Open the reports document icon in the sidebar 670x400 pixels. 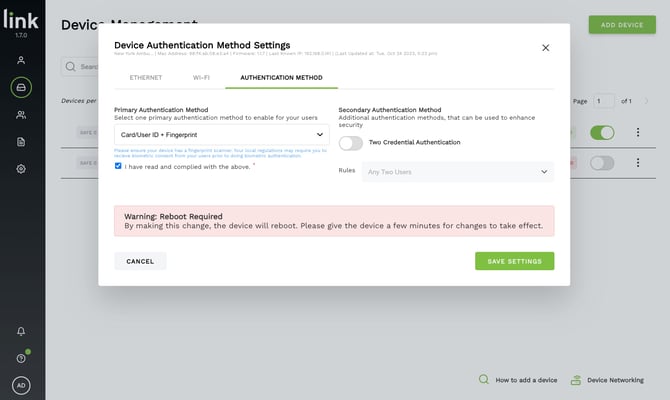tap(21, 142)
